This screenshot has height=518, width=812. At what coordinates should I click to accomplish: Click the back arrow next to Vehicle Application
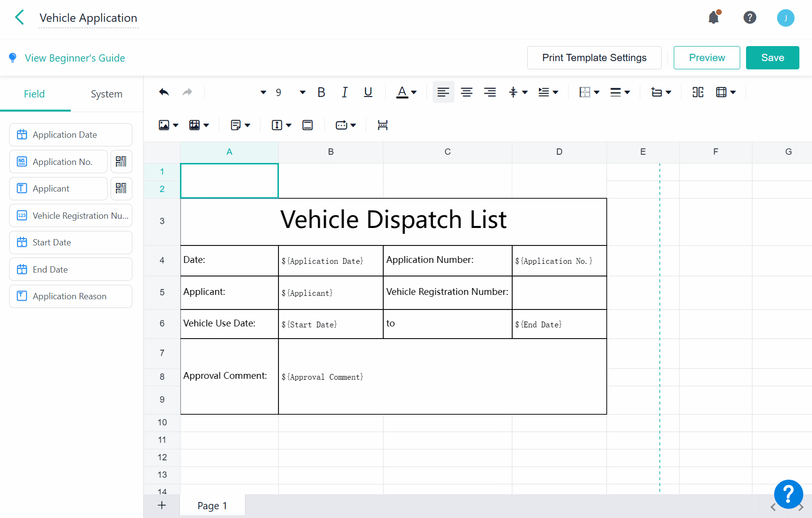click(x=19, y=18)
